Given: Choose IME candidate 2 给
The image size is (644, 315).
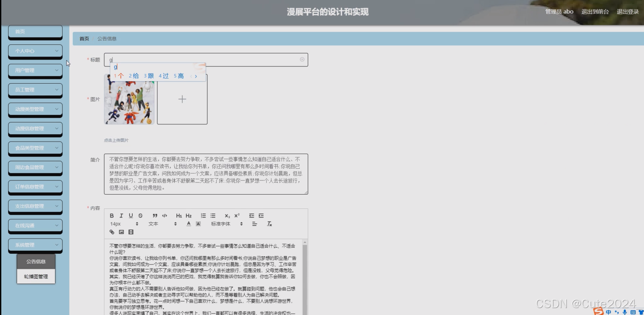Looking at the screenshot, I should [134, 76].
